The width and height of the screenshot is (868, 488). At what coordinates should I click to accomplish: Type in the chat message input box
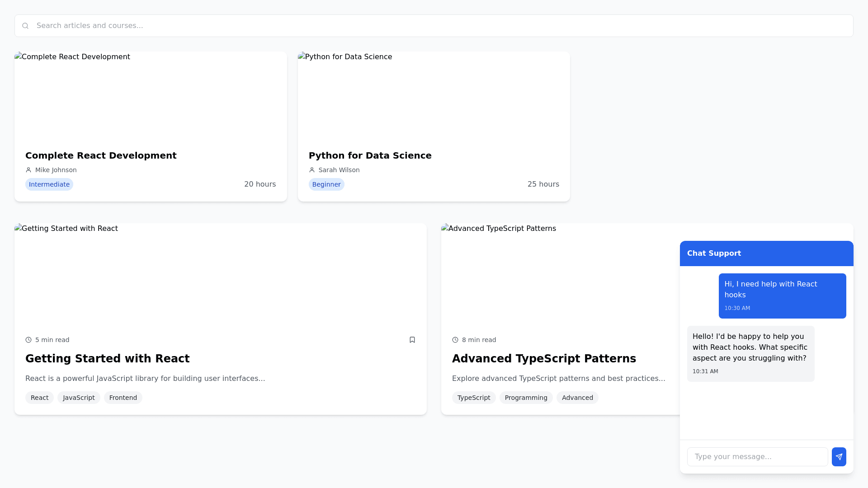tap(757, 457)
